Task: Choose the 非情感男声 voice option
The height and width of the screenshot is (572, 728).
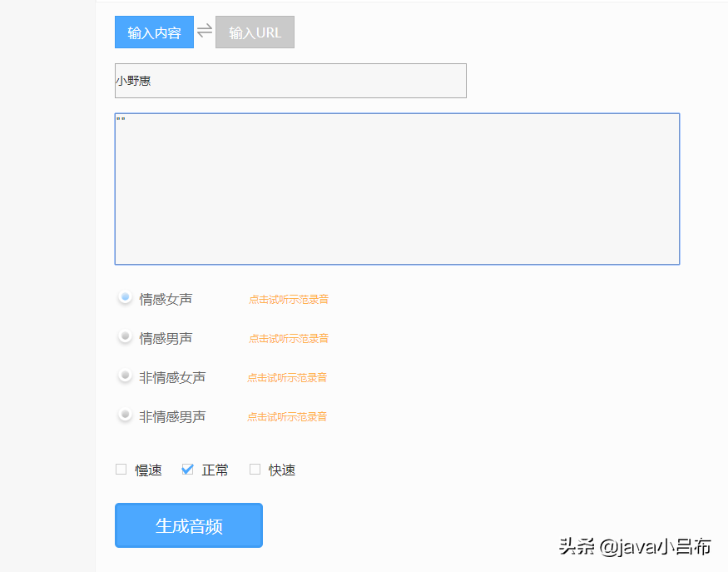Action: tap(125, 415)
